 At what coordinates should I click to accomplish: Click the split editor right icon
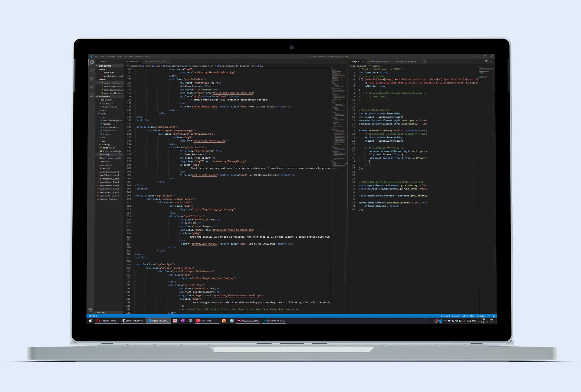tap(486, 61)
